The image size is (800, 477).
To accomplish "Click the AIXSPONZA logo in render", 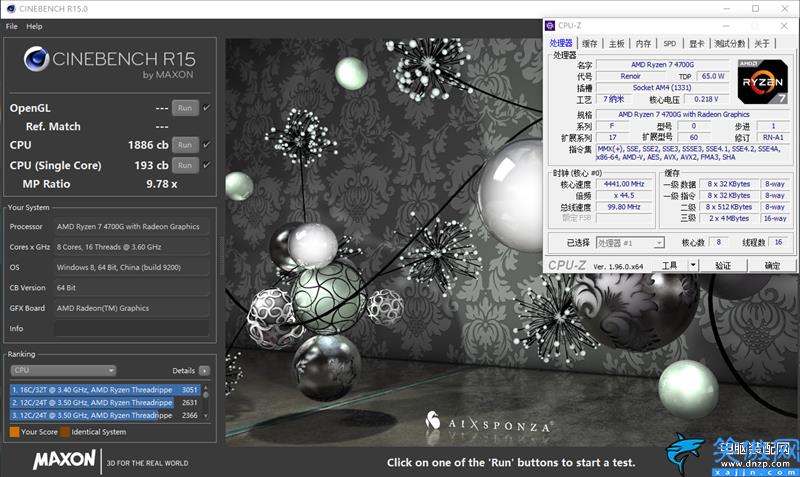I will 489,423.
